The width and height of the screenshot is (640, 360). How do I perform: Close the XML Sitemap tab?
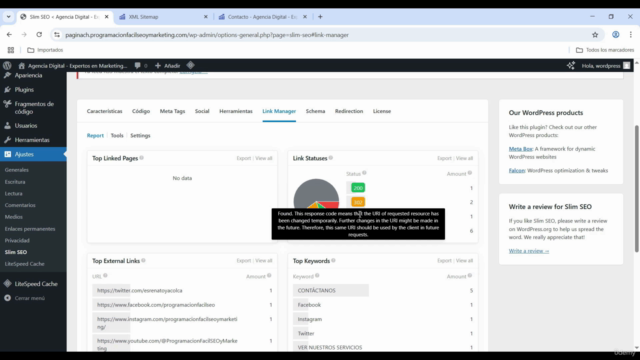click(206, 17)
